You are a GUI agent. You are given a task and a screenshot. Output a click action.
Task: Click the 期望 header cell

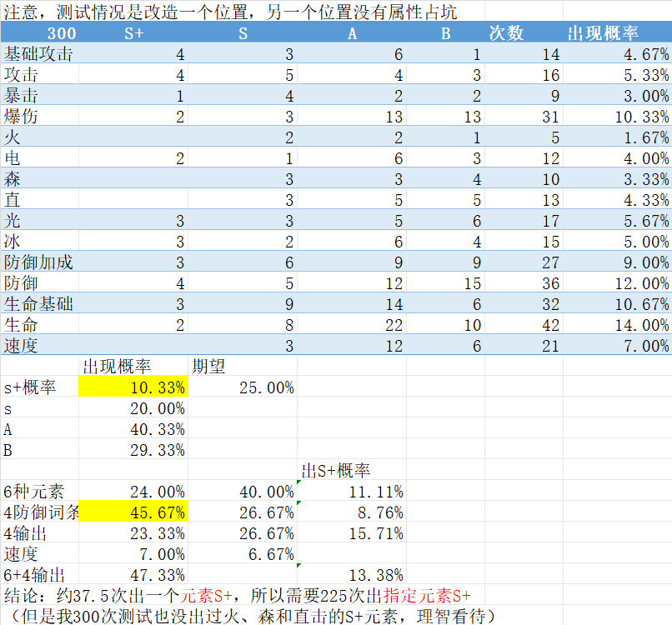click(209, 367)
